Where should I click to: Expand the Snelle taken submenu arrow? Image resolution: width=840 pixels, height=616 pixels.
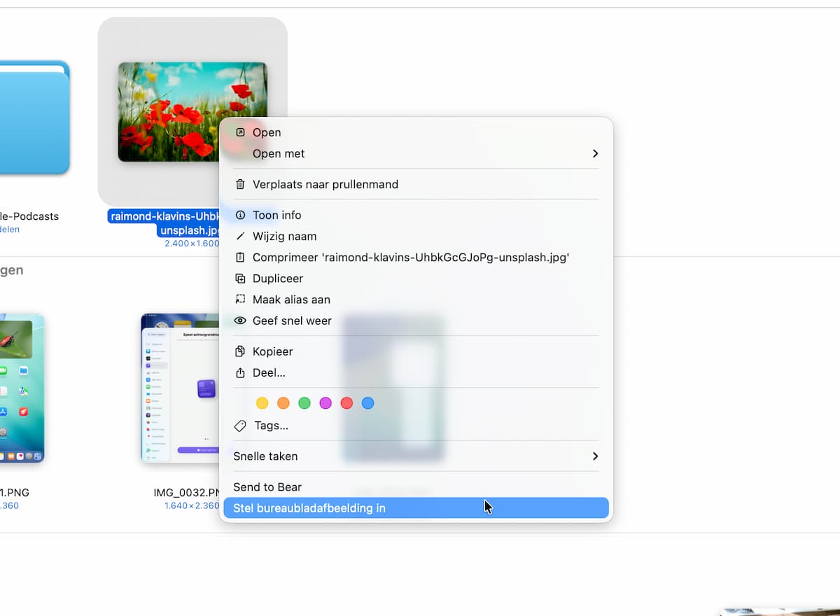pyautogui.click(x=595, y=456)
